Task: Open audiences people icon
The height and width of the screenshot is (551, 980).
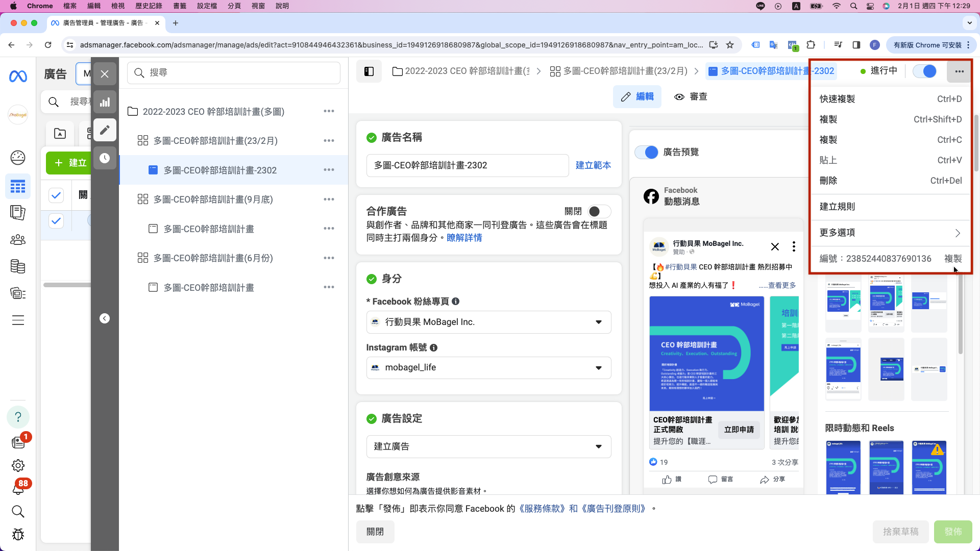Action: [x=18, y=239]
